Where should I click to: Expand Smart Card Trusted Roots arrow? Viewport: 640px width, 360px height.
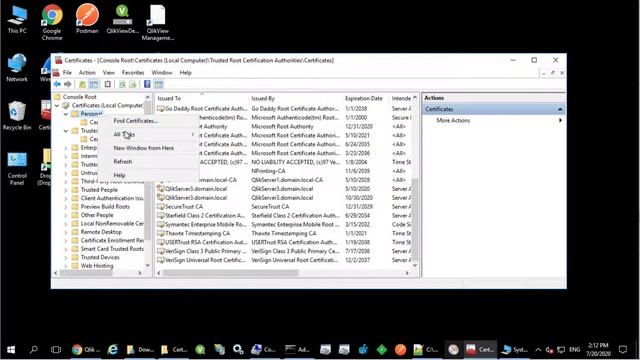click(x=66, y=249)
